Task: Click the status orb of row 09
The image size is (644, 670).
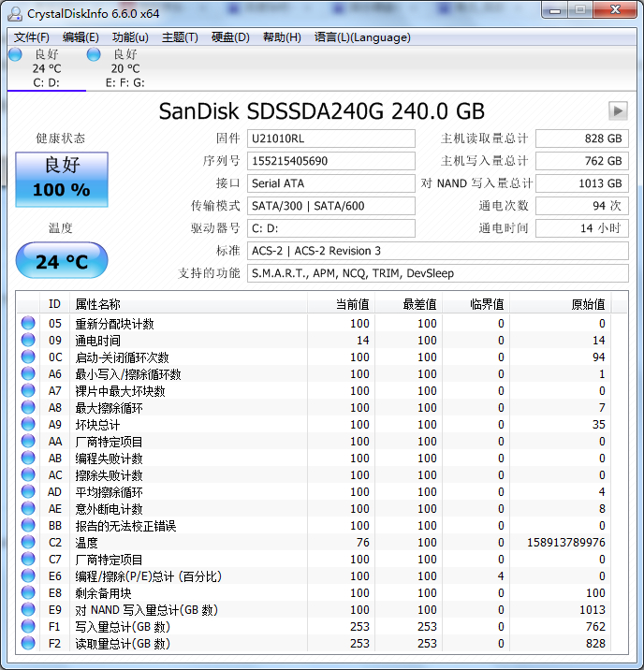Action: pyautogui.click(x=28, y=340)
